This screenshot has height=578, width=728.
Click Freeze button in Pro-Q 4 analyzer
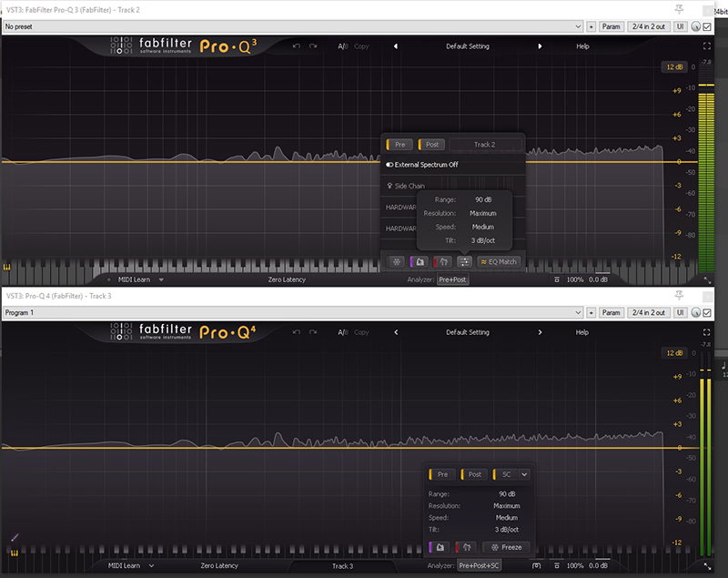(x=507, y=547)
